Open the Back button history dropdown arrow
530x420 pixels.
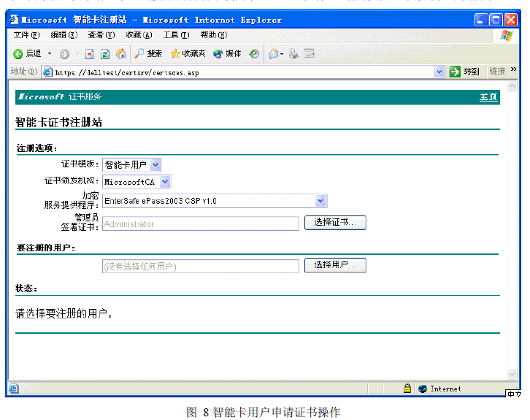[50, 53]
